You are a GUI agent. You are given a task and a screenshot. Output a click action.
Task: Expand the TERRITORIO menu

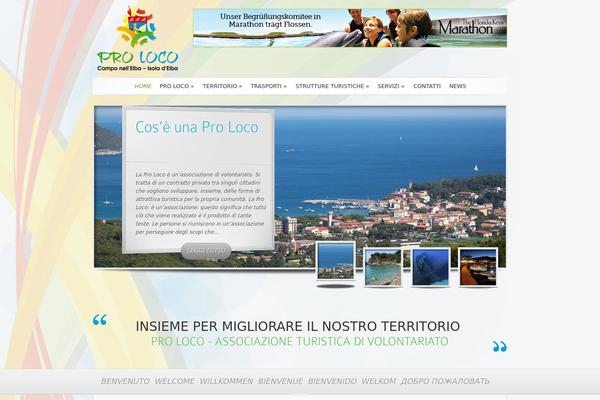coord(222,86)
